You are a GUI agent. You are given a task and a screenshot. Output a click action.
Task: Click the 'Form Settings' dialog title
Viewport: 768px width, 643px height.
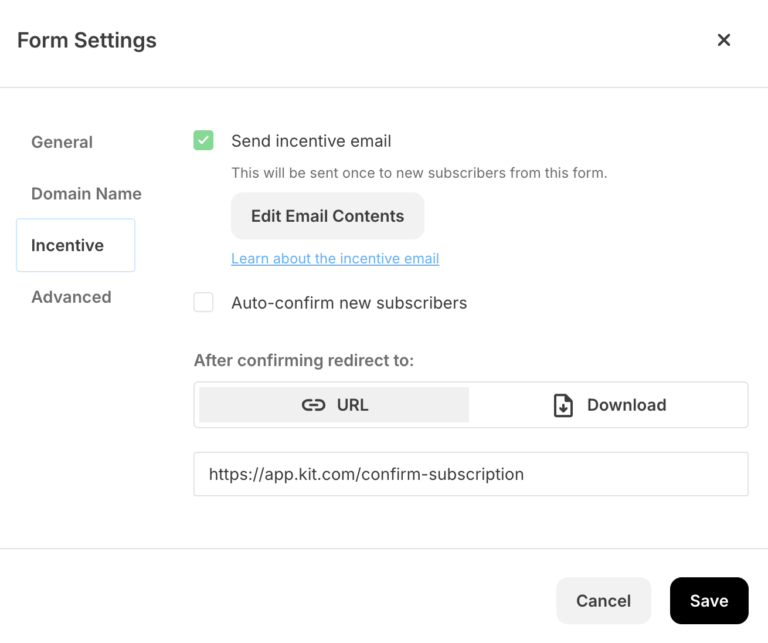point(87,40)
